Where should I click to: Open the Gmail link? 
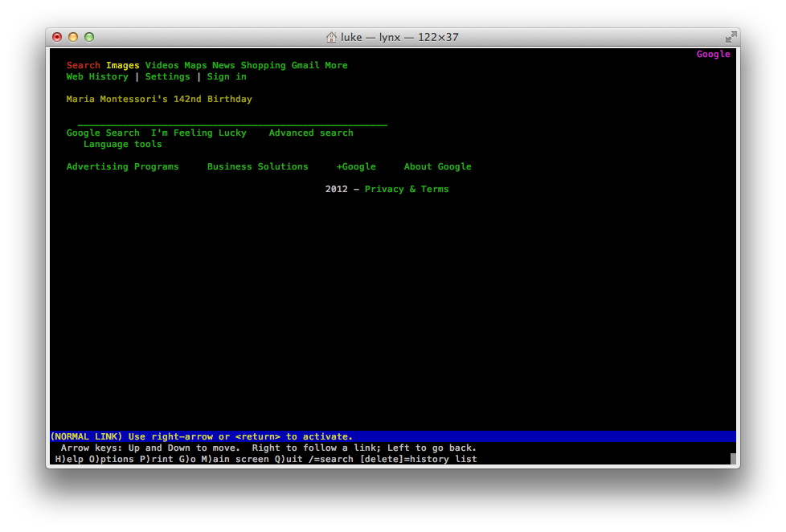305,66
